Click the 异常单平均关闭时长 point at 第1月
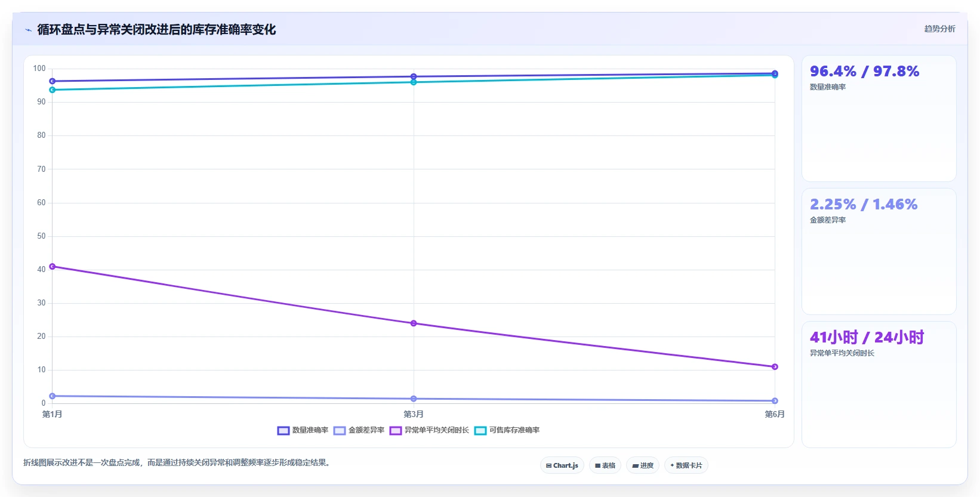This screenshot has height=497, width=980. pos(53,267)
